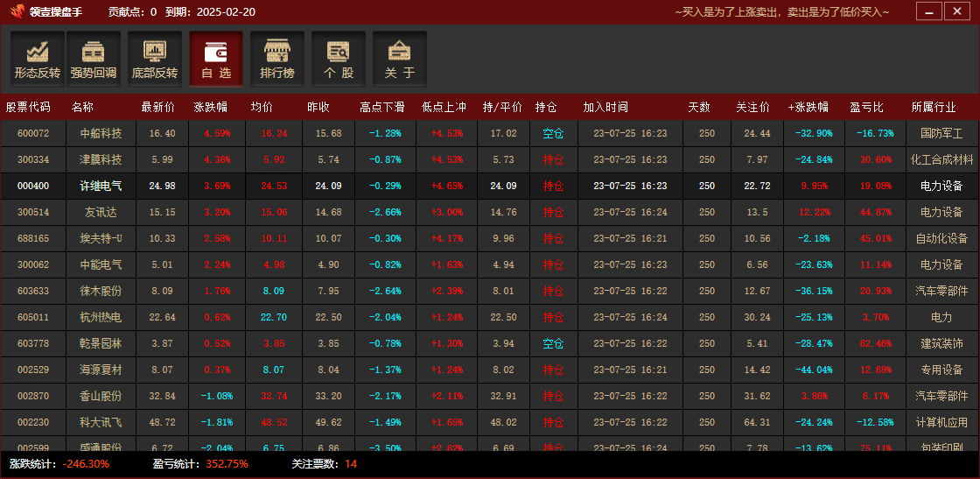Open the 排行榜 ranking list
980x479 pixels.
coord(277,60)
